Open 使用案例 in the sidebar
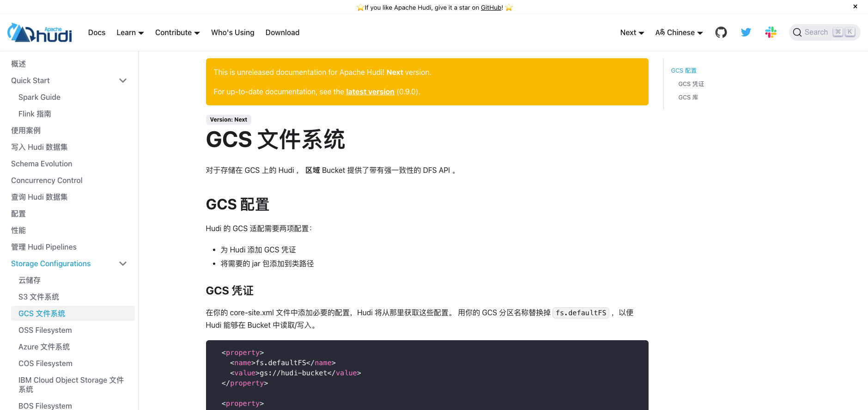Screen dimensions: 868x410 26,130
